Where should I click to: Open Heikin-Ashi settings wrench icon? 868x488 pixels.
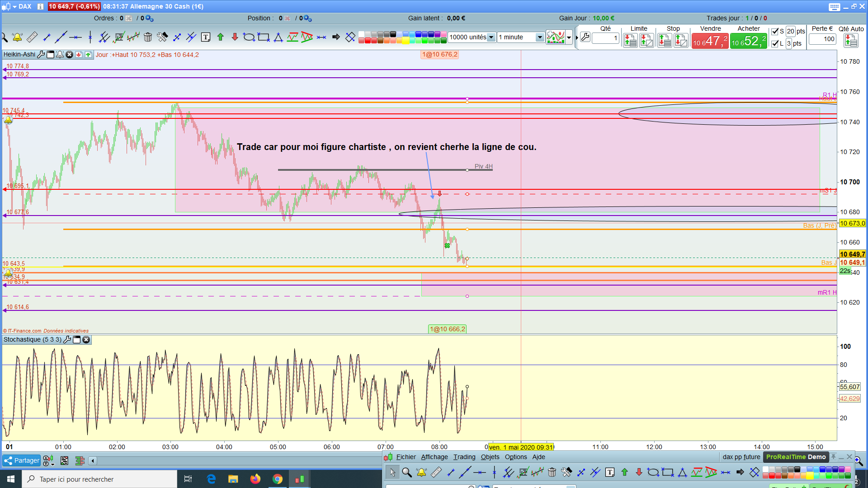tap(41, 55)
